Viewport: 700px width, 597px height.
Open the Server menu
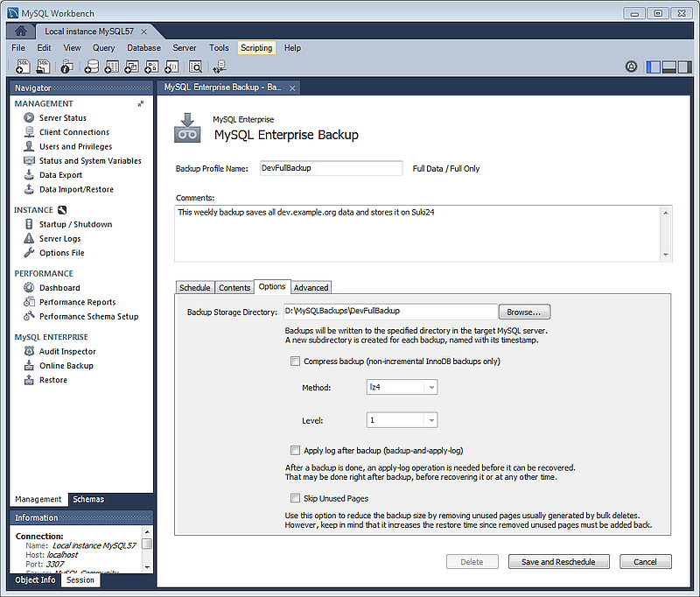[185, 48]
